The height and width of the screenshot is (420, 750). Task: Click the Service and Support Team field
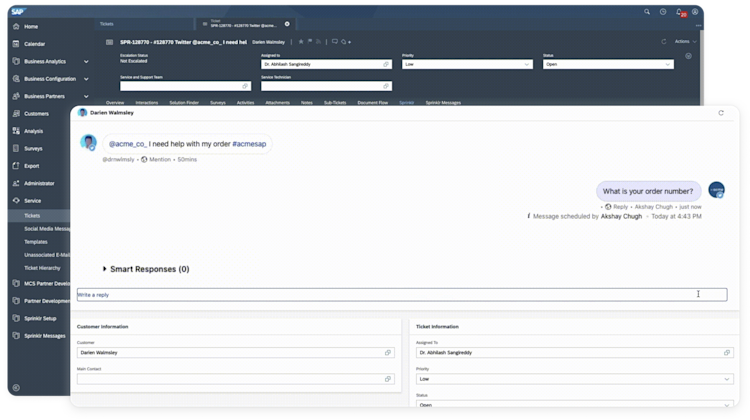(x=185, y=86)
